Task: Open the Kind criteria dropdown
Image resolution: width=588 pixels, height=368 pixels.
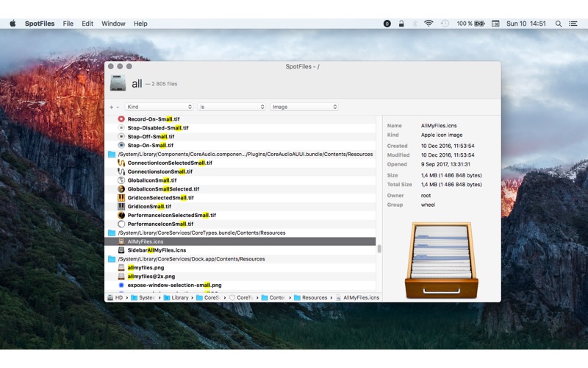Action: 159,107
